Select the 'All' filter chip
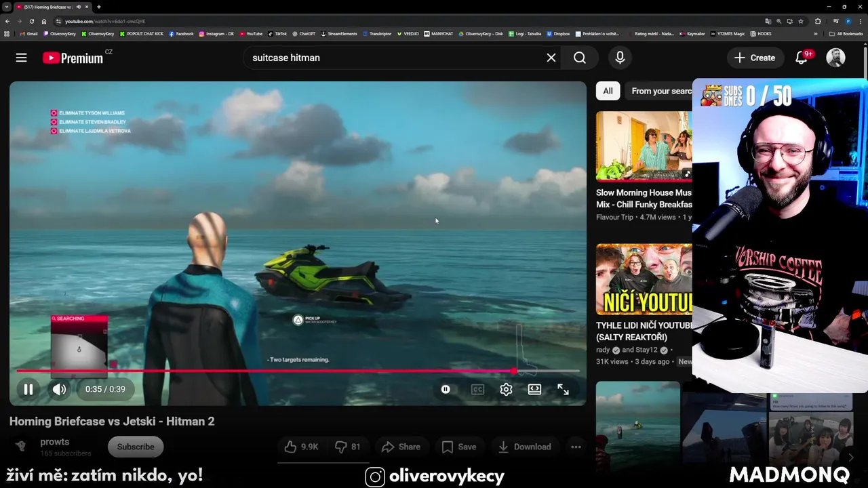This screenshot has height=488, width=868. 608,91
